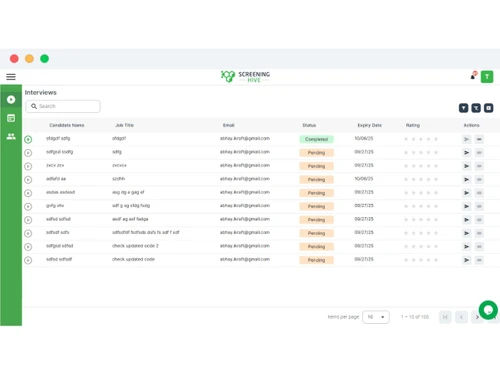Play interview for 'asg dg a gag af' row
Screen dimensions: 500x375
[x=28, y=193]
